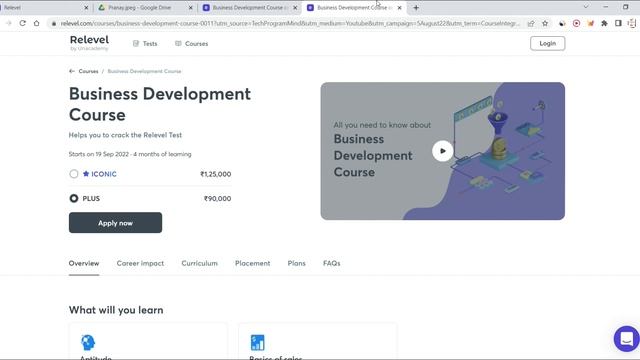Image resolution: width=640 pixels, height=360 pixels.
Task: Open the Plans section tab
Action: click(296, 263)
